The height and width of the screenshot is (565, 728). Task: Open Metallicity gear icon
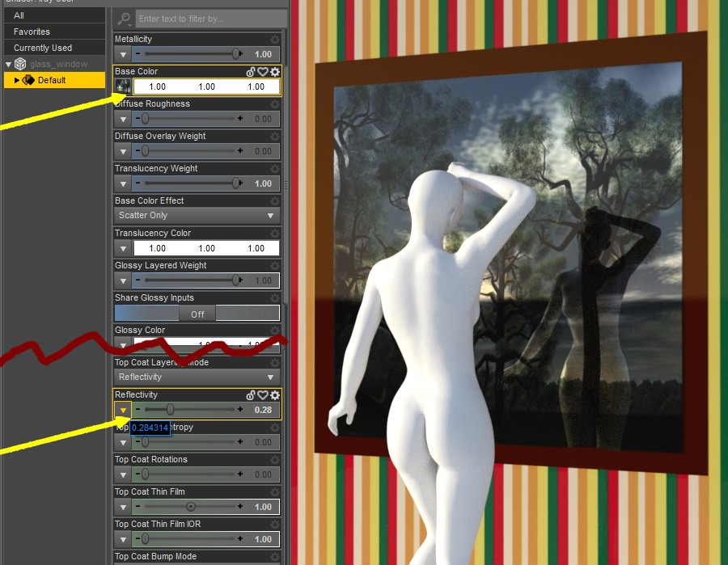point(275,39)
